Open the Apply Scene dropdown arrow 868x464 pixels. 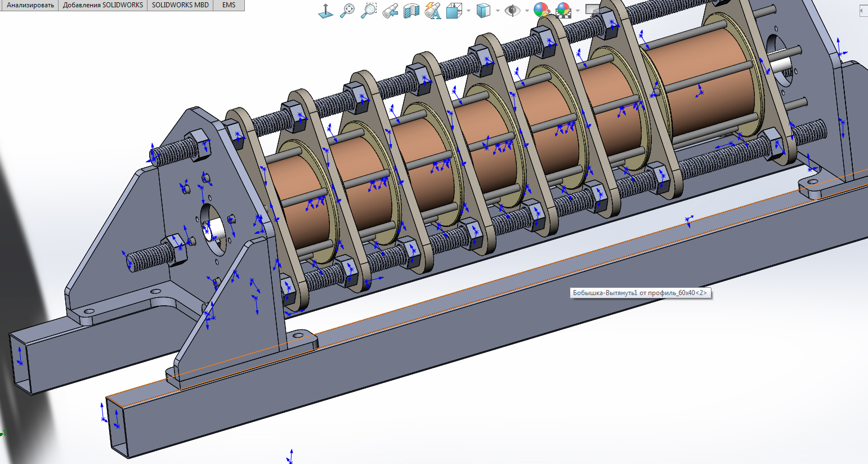[x=578, y=11]
